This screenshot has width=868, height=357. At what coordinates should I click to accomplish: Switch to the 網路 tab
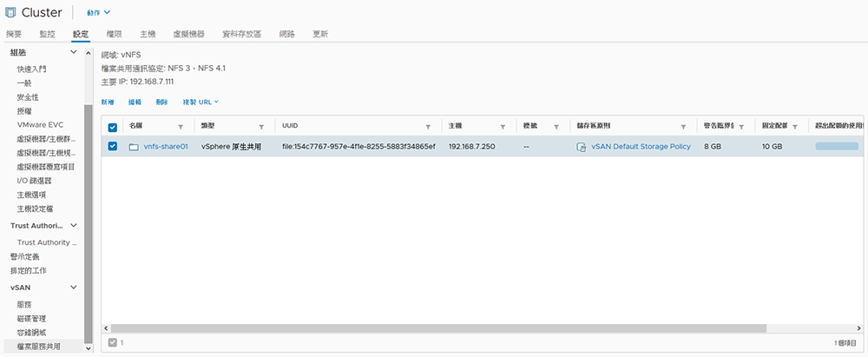coord(287,34)
